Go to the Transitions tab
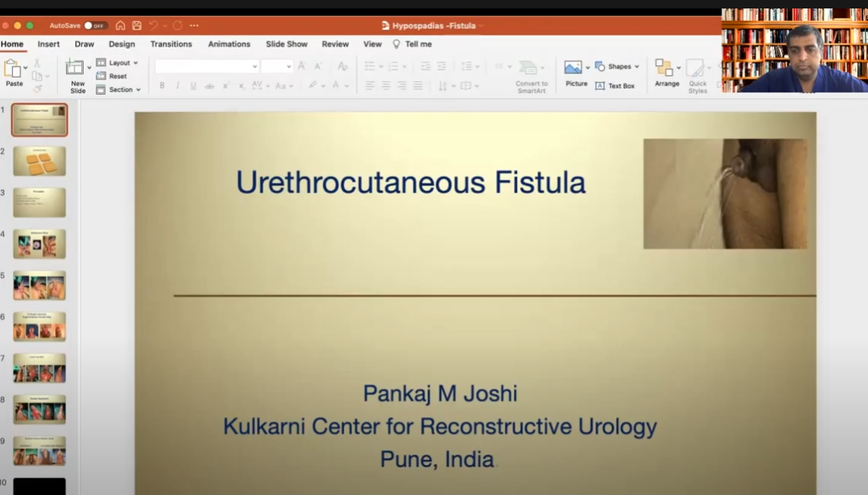 coord(171,45)
